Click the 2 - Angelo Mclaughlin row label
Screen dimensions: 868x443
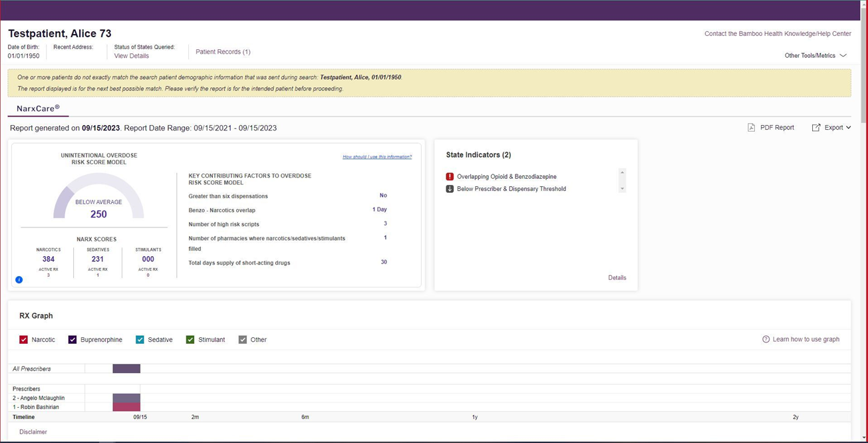tap(39, 398)
